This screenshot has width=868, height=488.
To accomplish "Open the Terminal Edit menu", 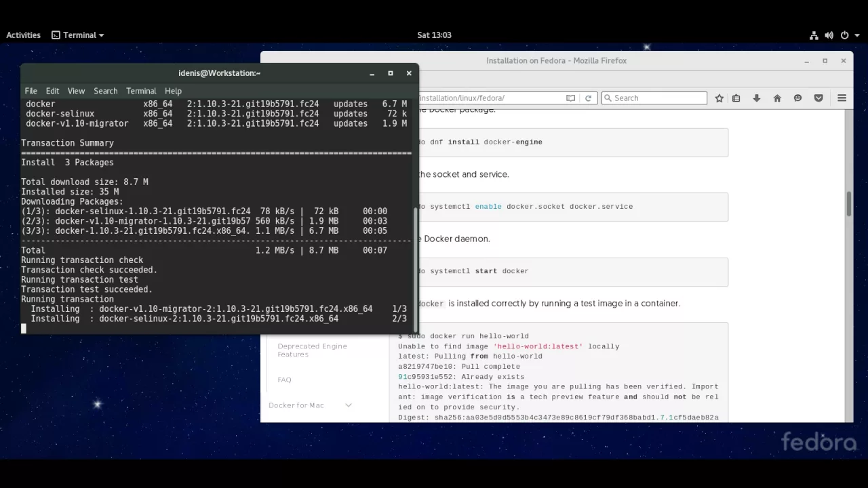I will click(x=53, y=91).
